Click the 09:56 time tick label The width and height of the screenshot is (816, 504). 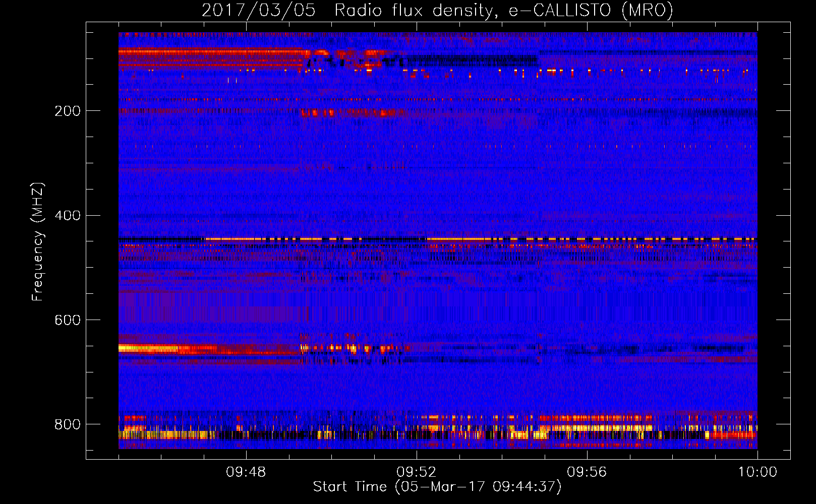click(x=587, y=472)
